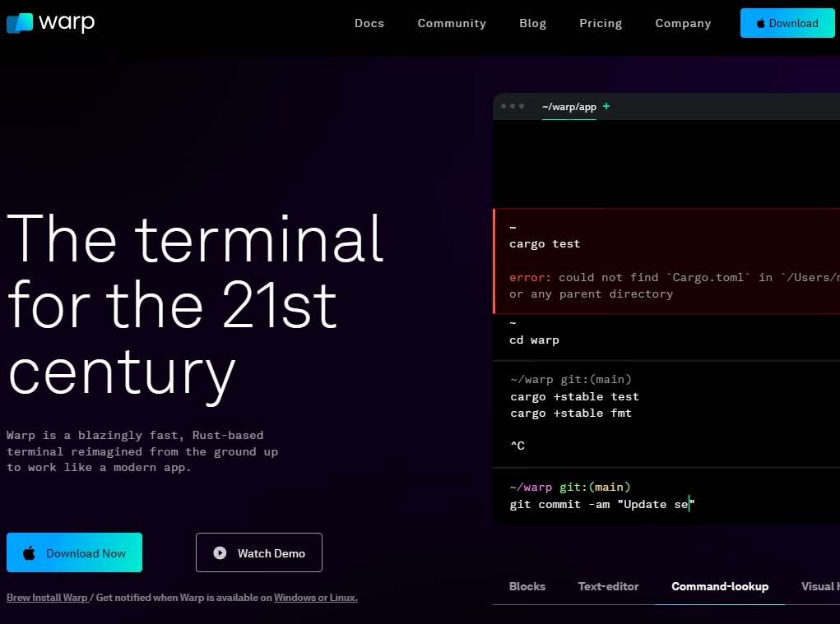The height and width of the screenshot is (624, 840).
Task: Go to the Community page
Action: pyautogui.click(x=452, y=23)
